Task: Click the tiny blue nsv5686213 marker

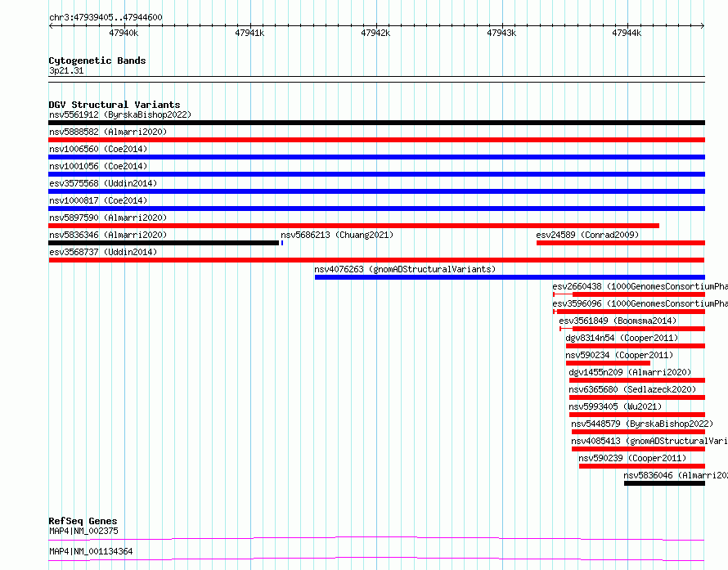Action: click(x=282, y=243)
